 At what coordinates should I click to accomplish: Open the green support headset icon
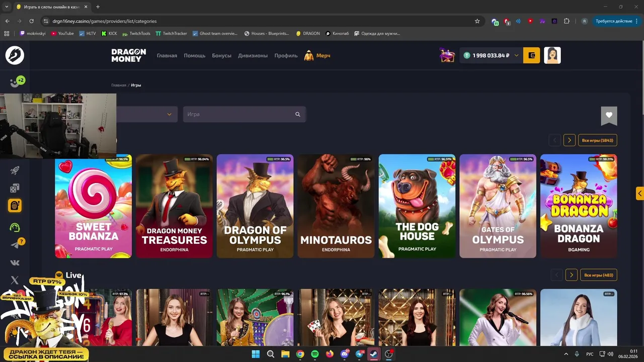pos(15,227)
